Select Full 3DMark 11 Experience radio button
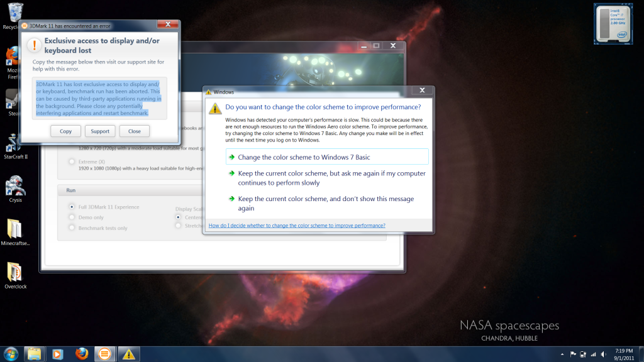This screenshot has width=644, height=362. point(72,207)
